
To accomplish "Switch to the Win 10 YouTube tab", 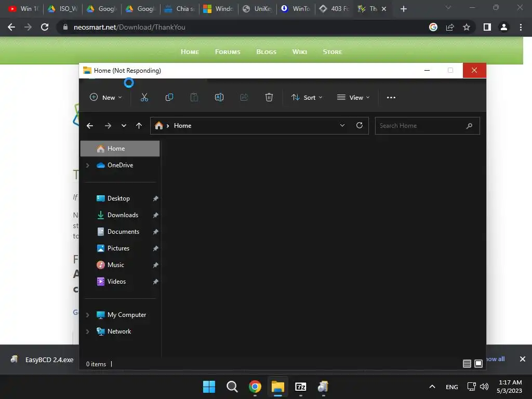I will coord(23,9).
